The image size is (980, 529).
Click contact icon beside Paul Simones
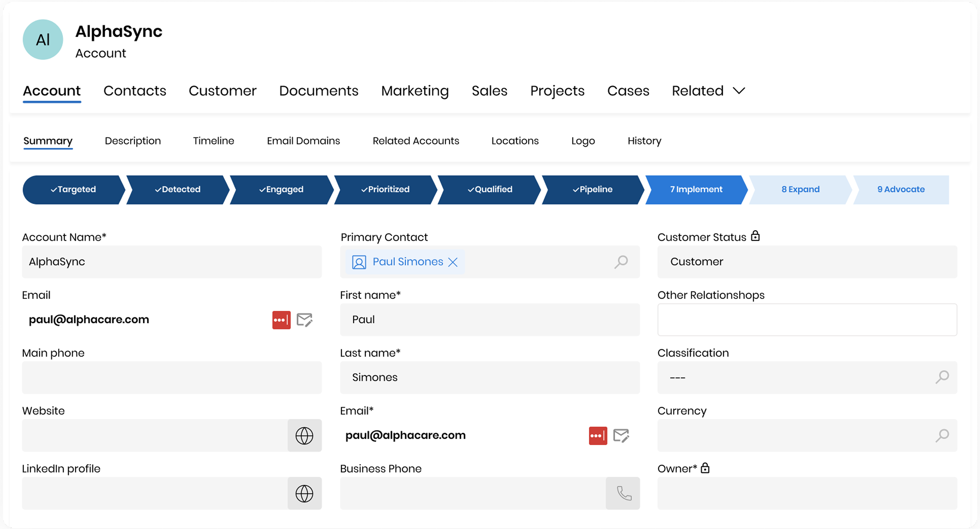pyautogui.click(x=359, y=262)
